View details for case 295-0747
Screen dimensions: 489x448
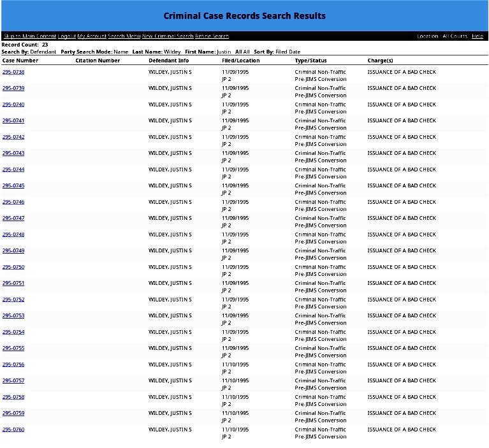click(13, 218)
